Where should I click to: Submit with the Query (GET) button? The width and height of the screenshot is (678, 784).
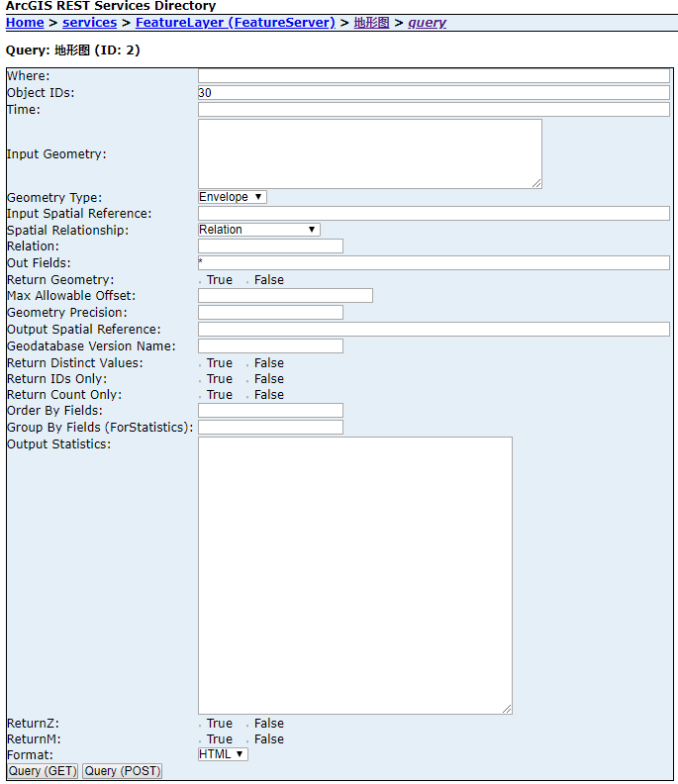coord(43,771)
